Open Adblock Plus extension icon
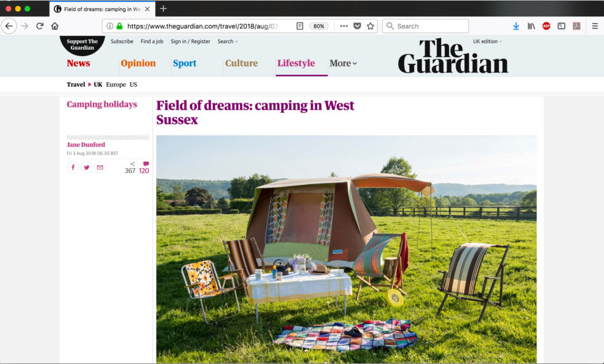Viewport: 604px width, 364px height. [546, 26]
